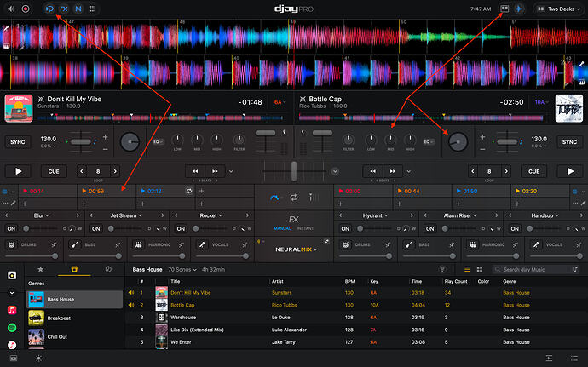Select FX MANUAL mode

coord(282,228)
